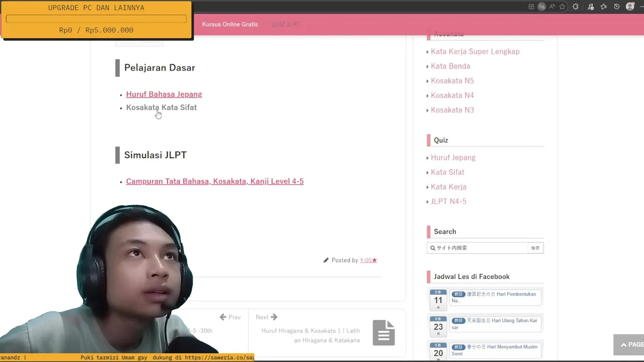Open Hari Ulang Tahun Kaisar event

[x=496, y=324]
